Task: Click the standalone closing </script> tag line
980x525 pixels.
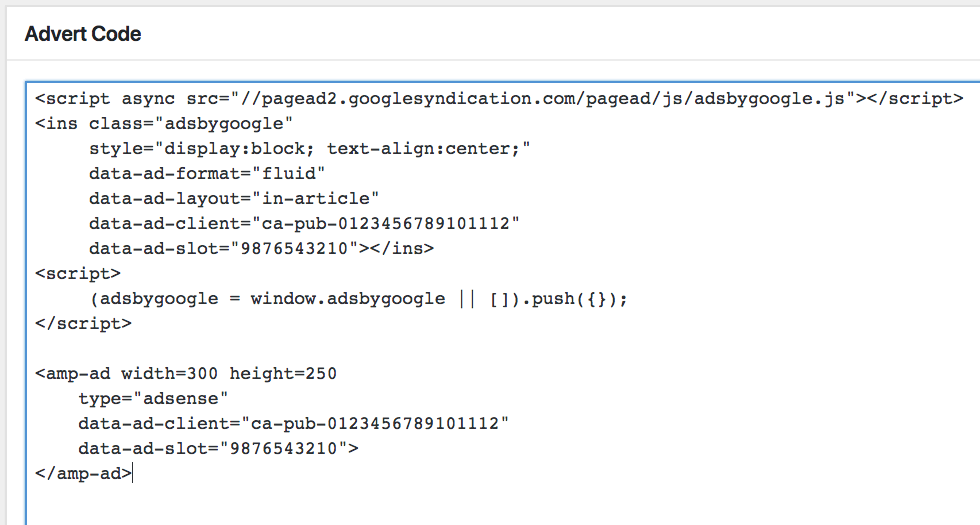Action: pyautogui.click(x=83, y=324)
